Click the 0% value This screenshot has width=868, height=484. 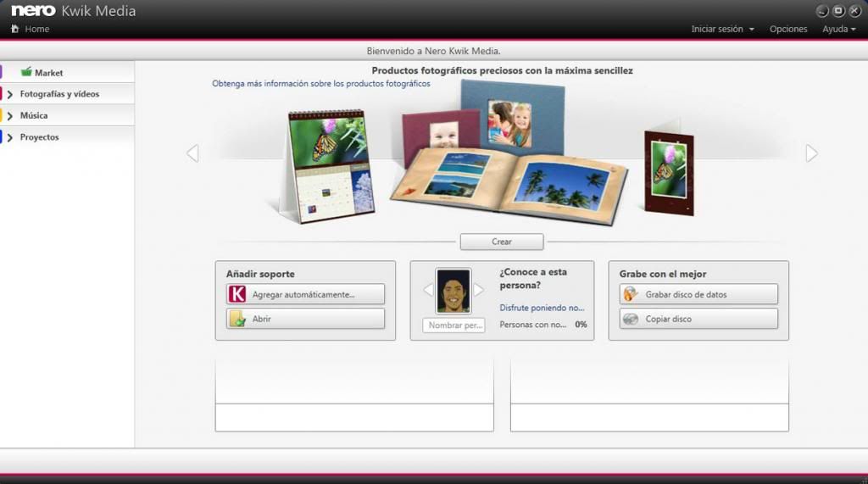point(581,325)
